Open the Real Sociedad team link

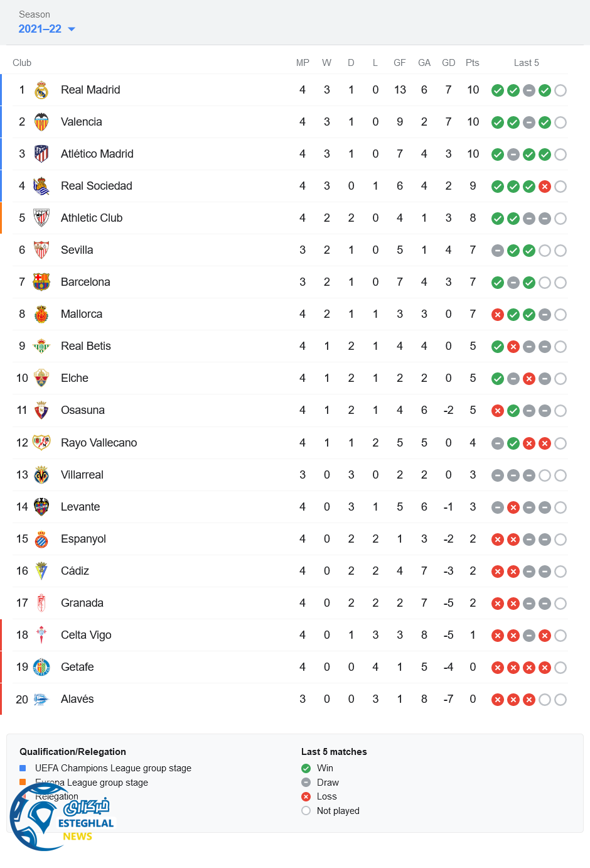(x=96, y=186)
